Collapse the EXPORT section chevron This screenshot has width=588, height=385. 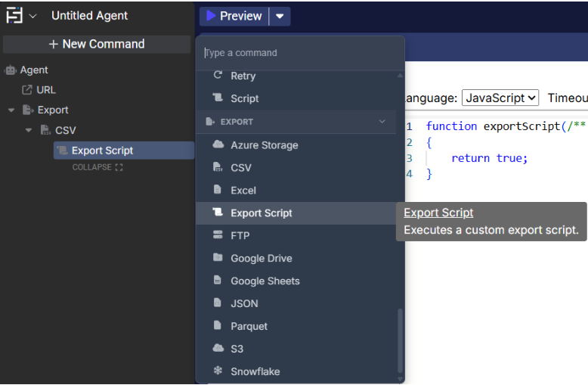(382, 121)
